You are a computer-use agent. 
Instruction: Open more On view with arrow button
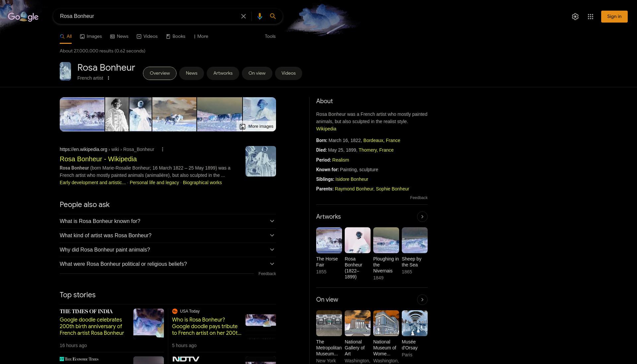pos(422,300)
